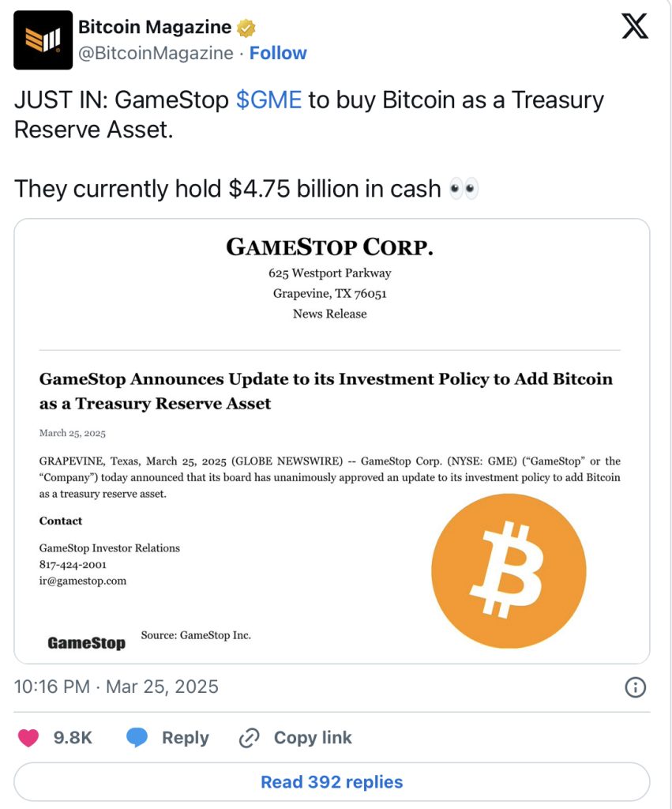Click the ir@gamestop.com email address
Viewport: 672px width, 809px height.
[83, 581]
